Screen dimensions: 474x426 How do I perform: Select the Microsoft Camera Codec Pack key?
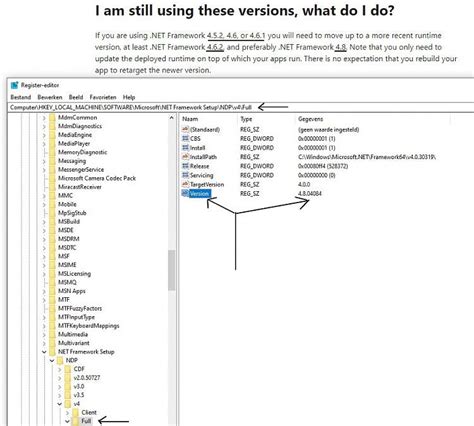click(x=97, y=178)
